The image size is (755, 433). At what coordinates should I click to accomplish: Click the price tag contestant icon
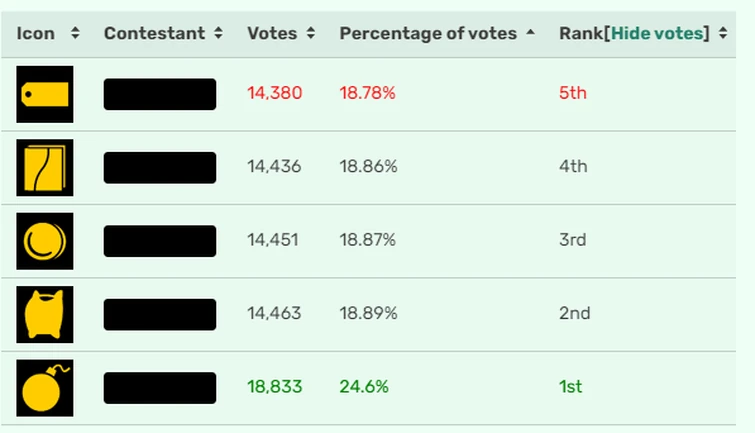[45, 94]
